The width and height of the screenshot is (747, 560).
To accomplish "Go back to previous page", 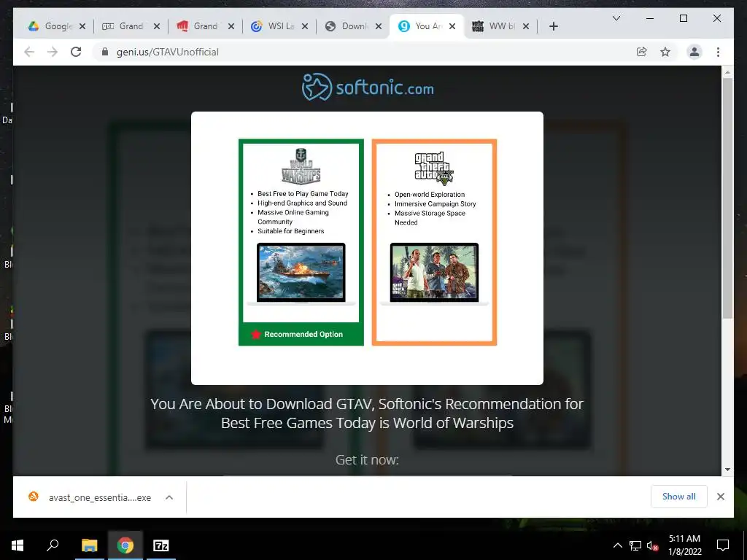I will click(x=29, y=52).
